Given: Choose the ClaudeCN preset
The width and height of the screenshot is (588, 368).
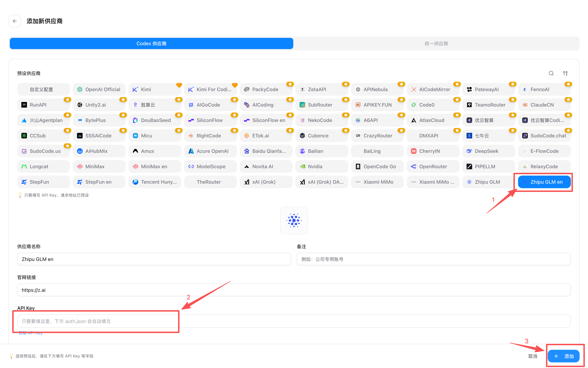Looking at the screenshot, I should [x=544, y=105].
